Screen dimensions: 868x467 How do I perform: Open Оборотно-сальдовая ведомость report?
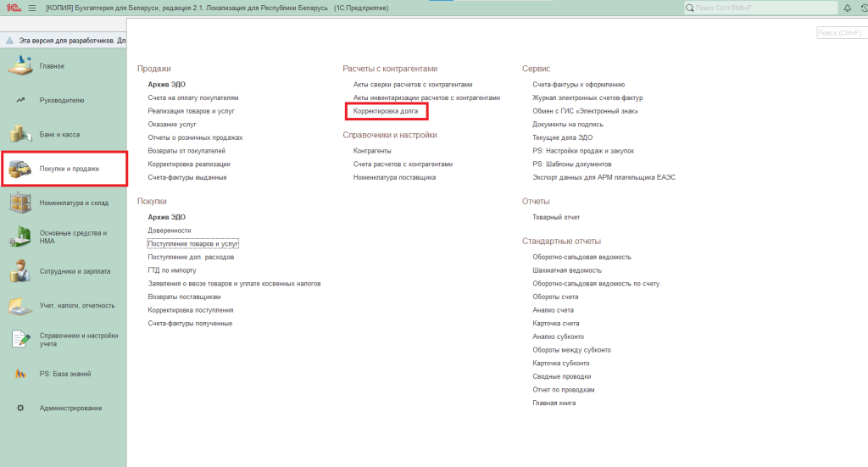[581, 257]
